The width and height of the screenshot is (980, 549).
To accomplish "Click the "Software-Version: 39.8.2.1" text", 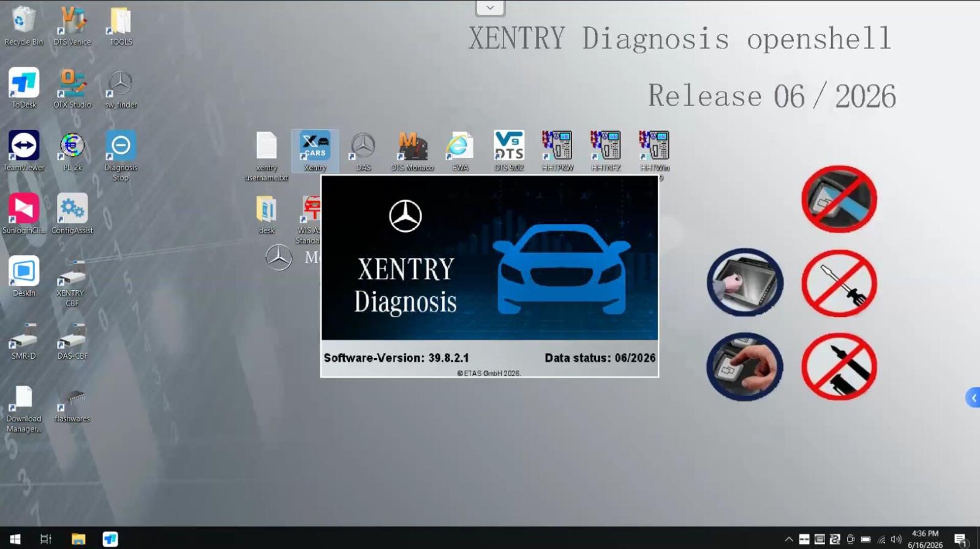I will (396, 358).
